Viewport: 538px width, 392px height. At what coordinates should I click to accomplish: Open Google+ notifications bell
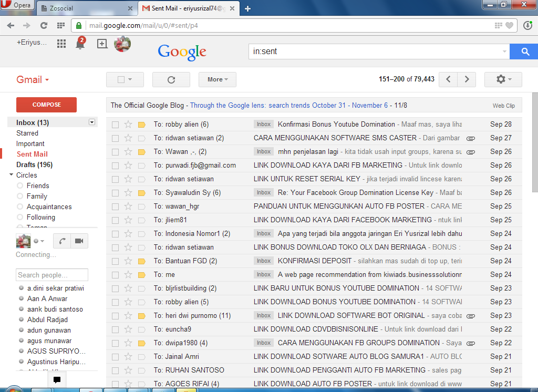click(x=80, y=43)
